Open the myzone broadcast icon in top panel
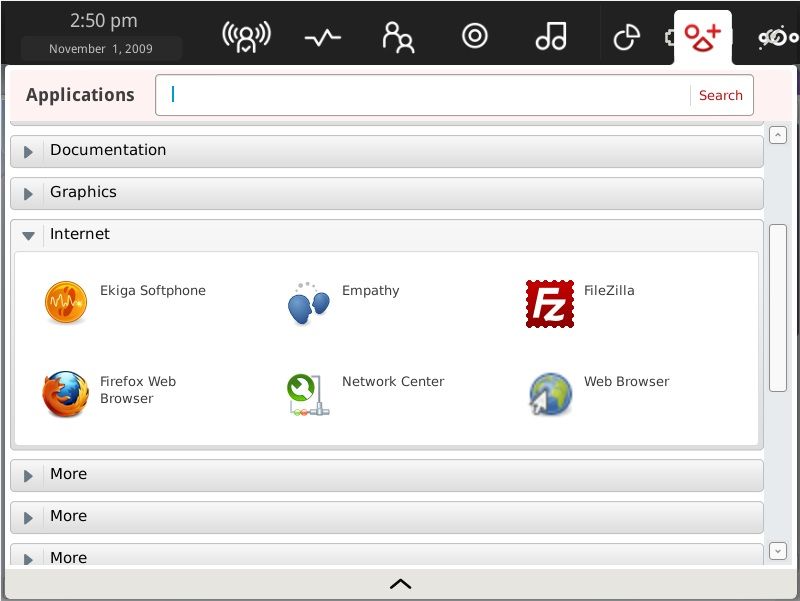This screenshot has width=800, height=601. click(x=246, y=37)
